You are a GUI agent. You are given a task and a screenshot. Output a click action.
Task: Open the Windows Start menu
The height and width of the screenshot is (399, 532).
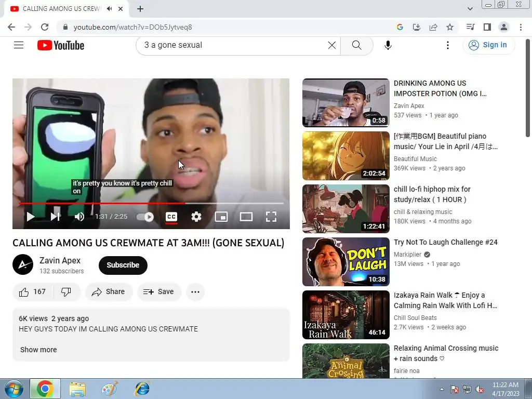tap(14, 389)
